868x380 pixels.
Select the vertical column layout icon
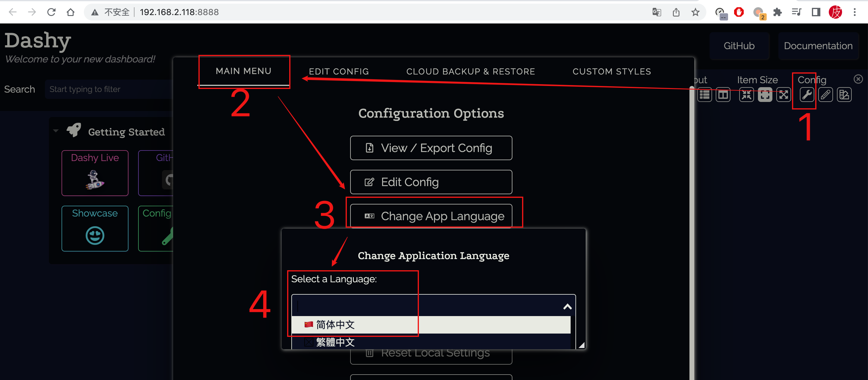point(723,95)
